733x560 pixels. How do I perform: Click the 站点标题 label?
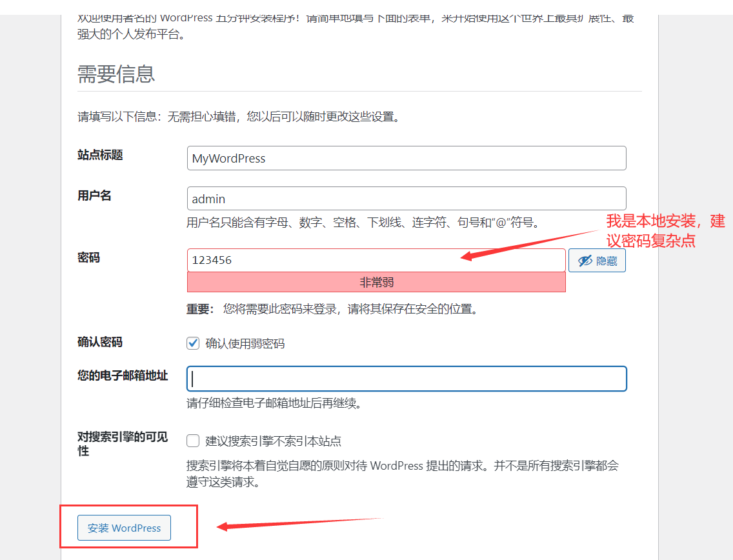[x=100, y=155]
